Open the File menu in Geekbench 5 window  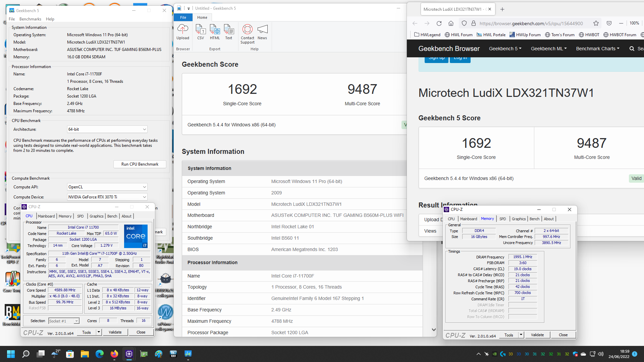(x=12, y=19)
